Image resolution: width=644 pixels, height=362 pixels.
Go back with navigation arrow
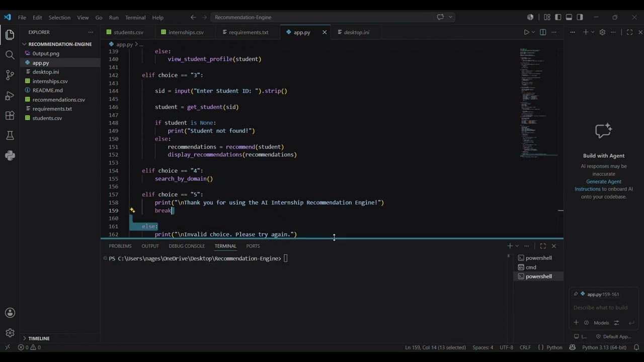click(194, 17)
